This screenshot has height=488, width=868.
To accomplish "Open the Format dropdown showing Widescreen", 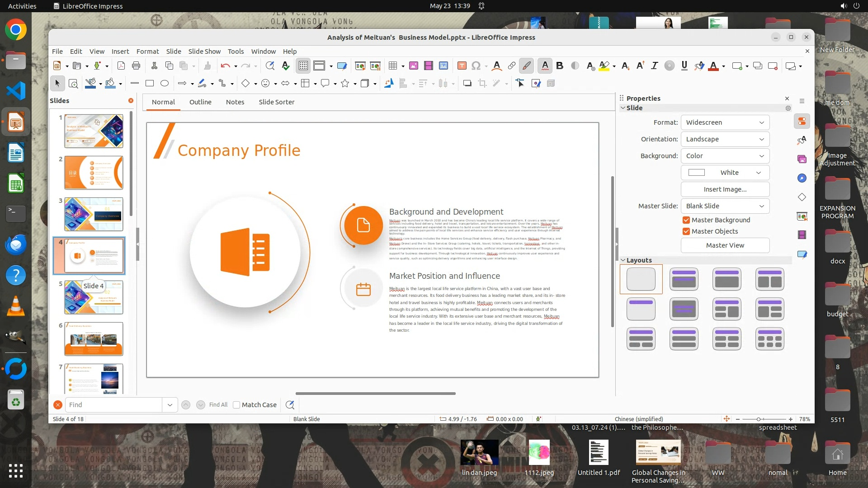I will point(725,122).
